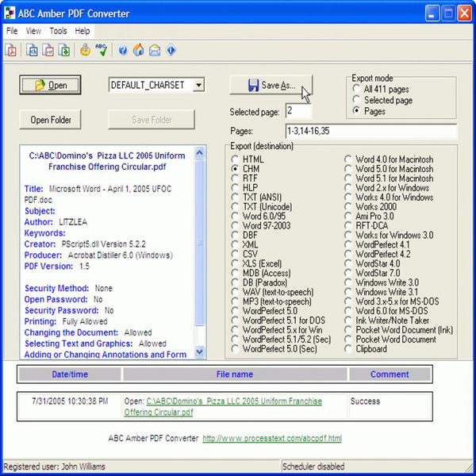Click the Pages range input field
The image size is (476, 476).
click(371, 131)
